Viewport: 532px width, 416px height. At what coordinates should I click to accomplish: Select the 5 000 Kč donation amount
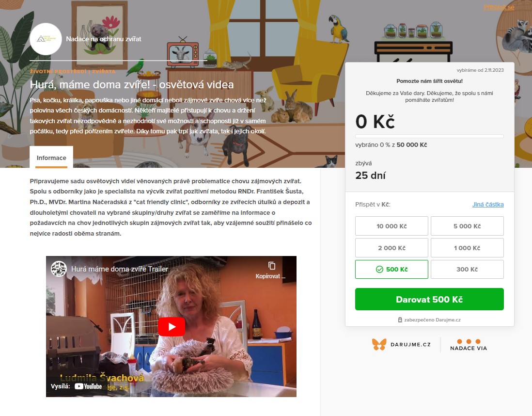467,226
